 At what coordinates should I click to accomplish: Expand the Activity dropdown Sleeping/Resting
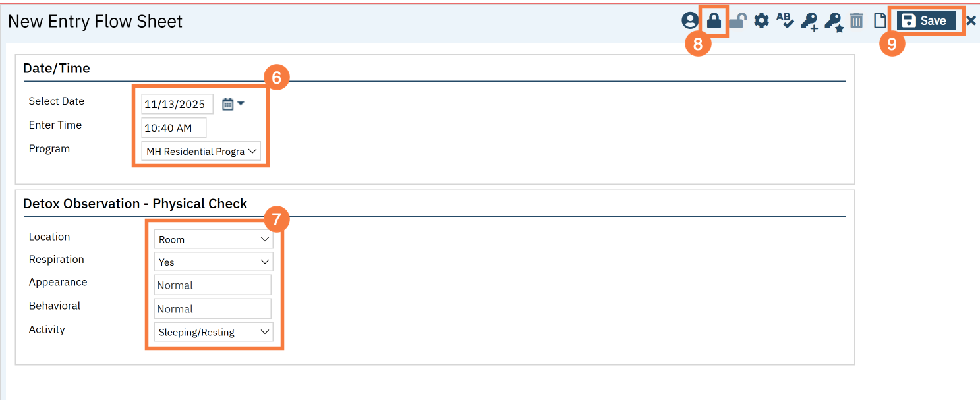[214, 332]
